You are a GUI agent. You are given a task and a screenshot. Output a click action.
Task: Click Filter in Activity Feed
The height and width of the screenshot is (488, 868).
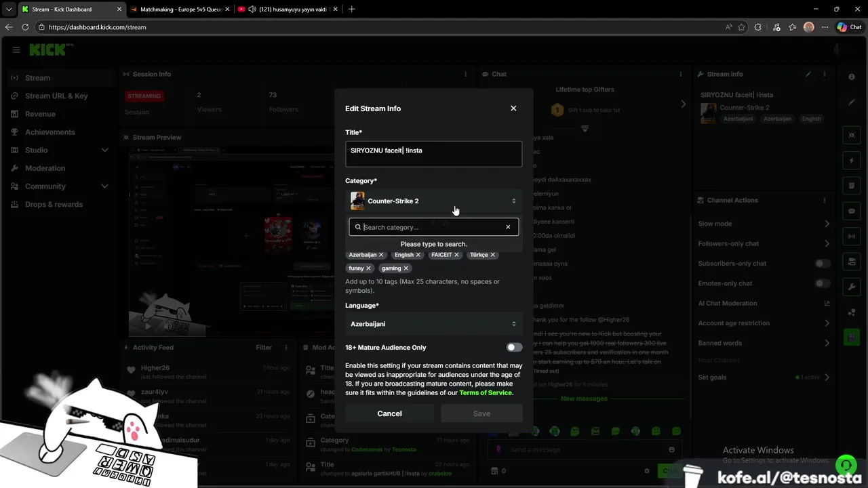tap(264, 348)
